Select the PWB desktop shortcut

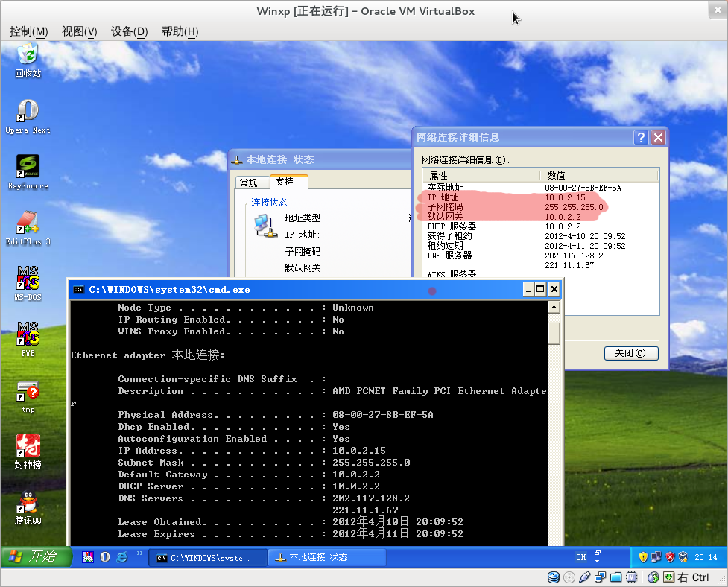(28, 339)
